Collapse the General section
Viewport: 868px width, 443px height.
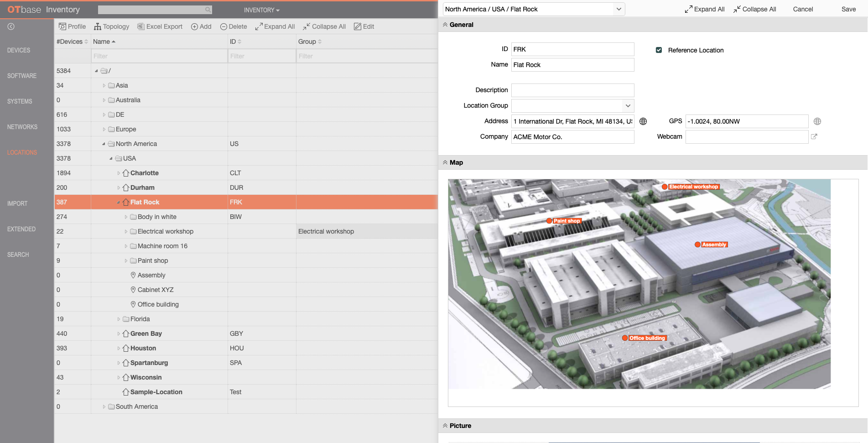pos(445,25)
